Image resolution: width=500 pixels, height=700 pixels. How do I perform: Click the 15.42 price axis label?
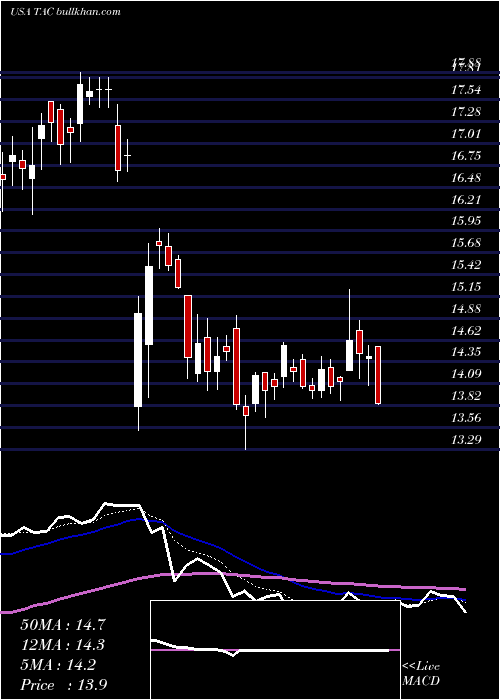tap(466, 265)
